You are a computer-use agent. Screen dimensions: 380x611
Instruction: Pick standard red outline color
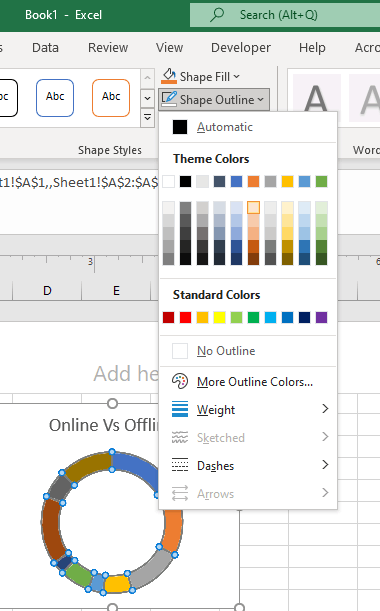tap(186, 318)
